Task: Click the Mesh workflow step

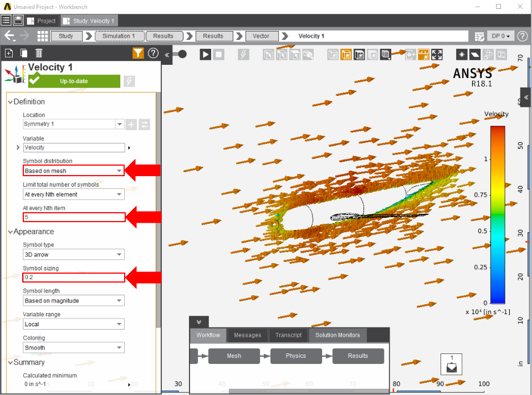Action: pos(234,356)
